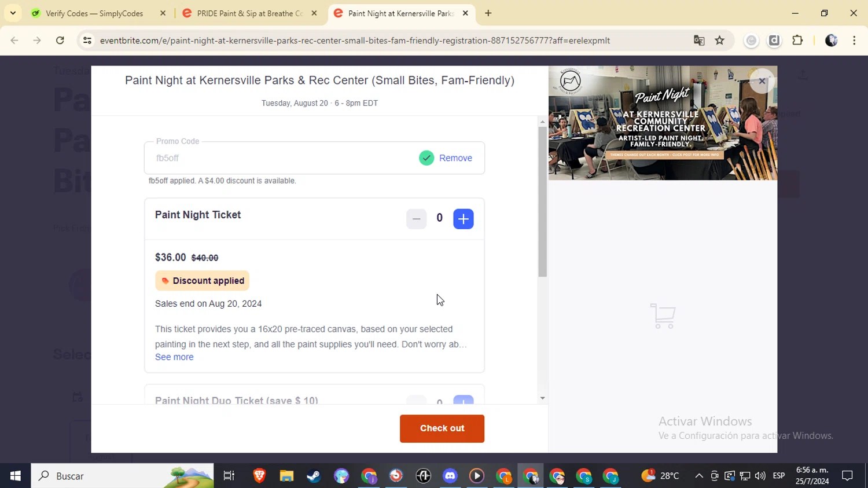868x488 pixels.
Task: Open the tab search dropdown
Action: tap(13, 13)
